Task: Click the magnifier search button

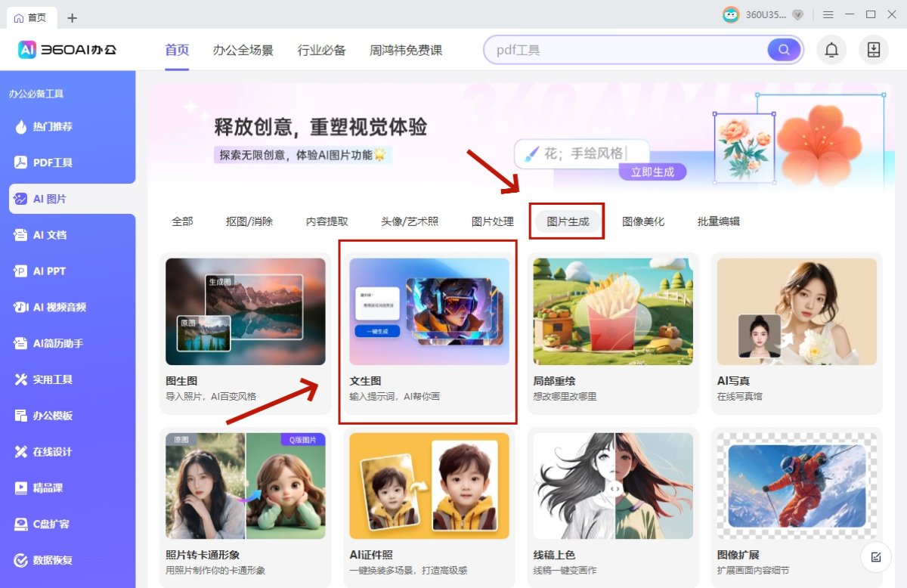Action: [784, 50]
